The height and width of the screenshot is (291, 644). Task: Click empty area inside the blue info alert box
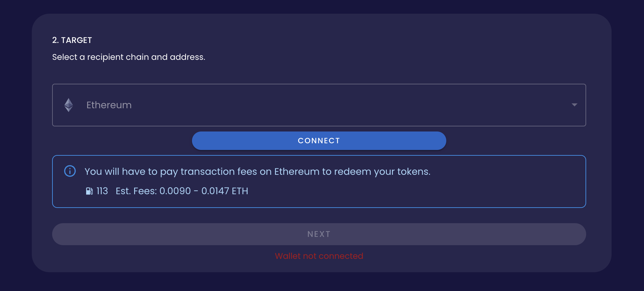tap(445, 191)
